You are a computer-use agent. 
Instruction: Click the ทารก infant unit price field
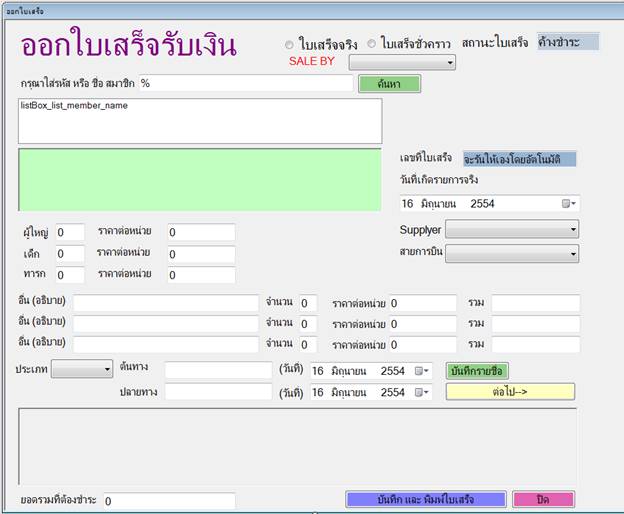pyautogui.click(x=200, y=275)
